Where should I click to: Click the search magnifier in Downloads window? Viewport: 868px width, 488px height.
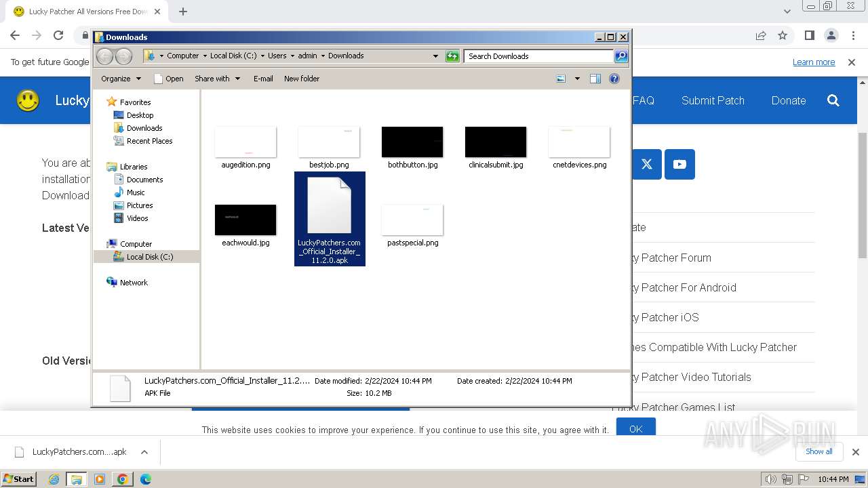(621, 56)
